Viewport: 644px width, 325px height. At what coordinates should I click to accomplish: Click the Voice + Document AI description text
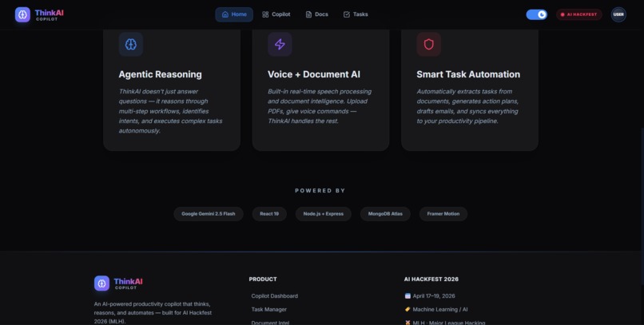point(320,106)
